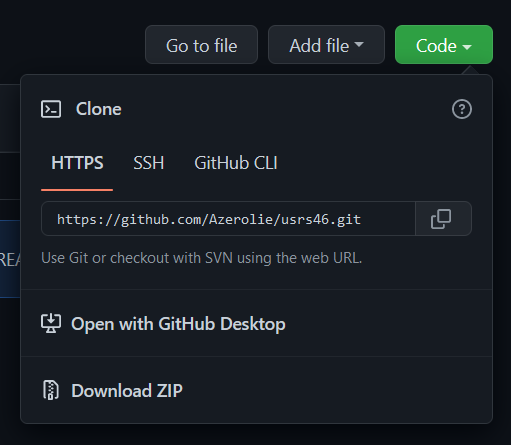Click the Clone heading text

click(98, 109)
